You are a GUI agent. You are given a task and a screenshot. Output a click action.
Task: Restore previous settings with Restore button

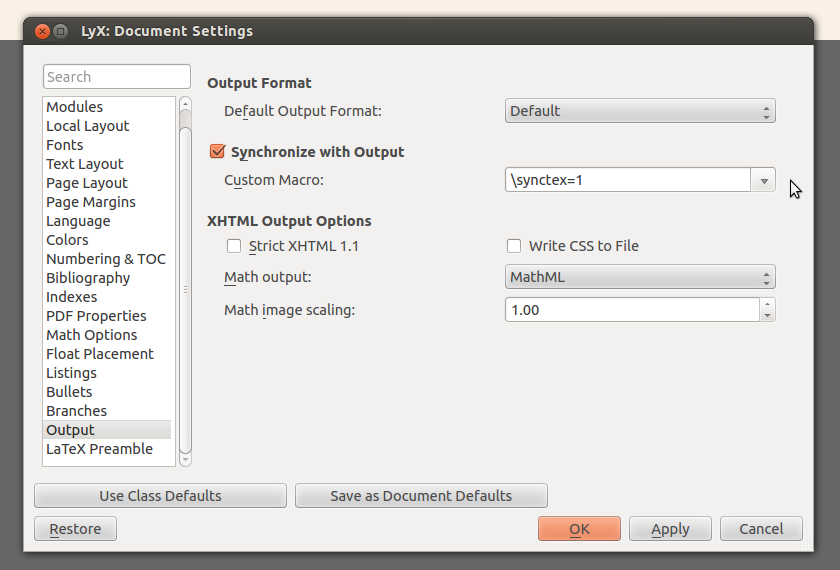(76, 529)
